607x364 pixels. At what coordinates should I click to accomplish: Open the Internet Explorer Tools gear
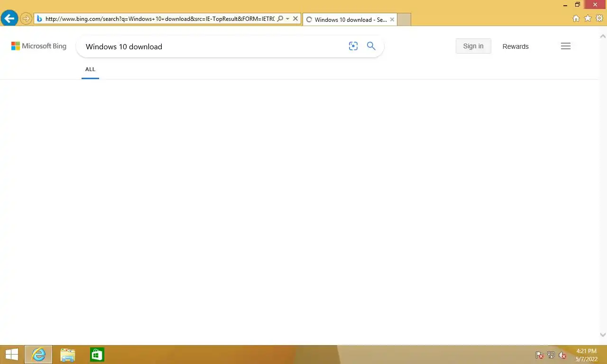tap(599, 18)
